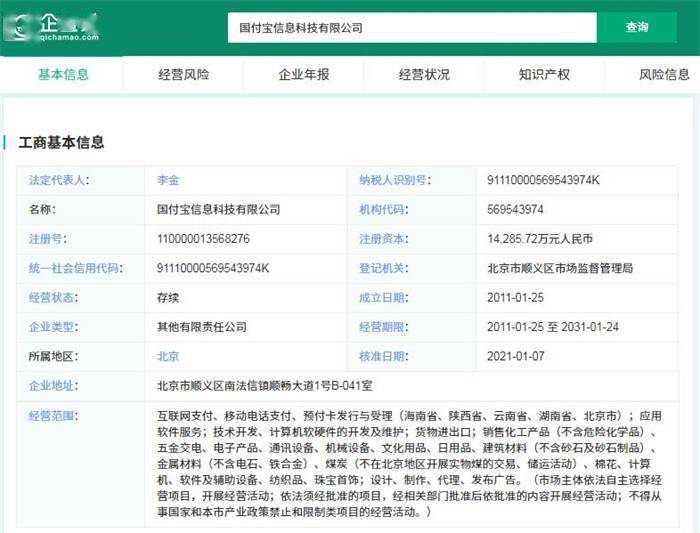Click the company name search field

(412, 28)
